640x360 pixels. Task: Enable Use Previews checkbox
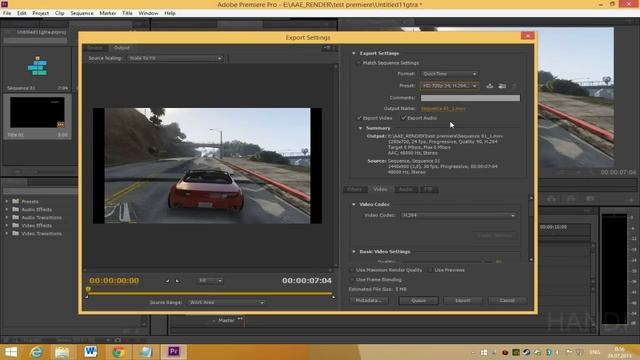pyautogui.click(x=430, y=270)
